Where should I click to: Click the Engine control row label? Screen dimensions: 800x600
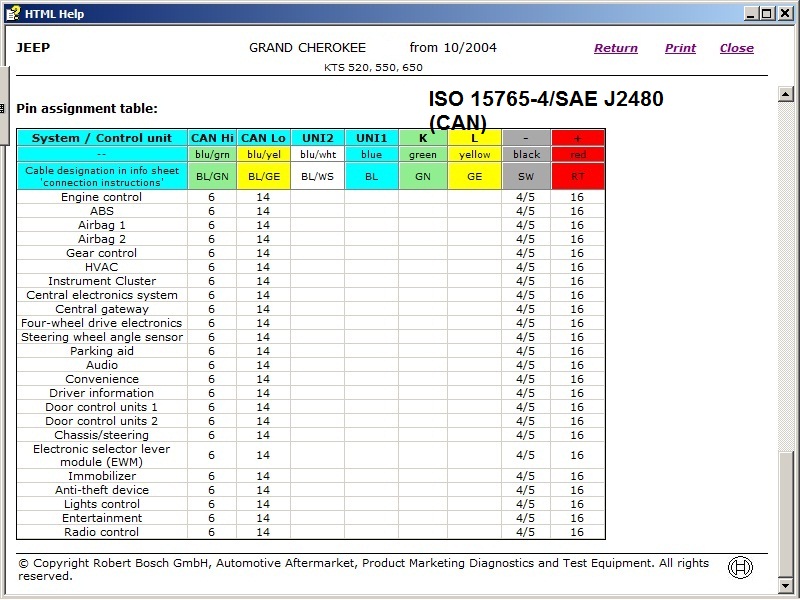click(x=102, y=197)
